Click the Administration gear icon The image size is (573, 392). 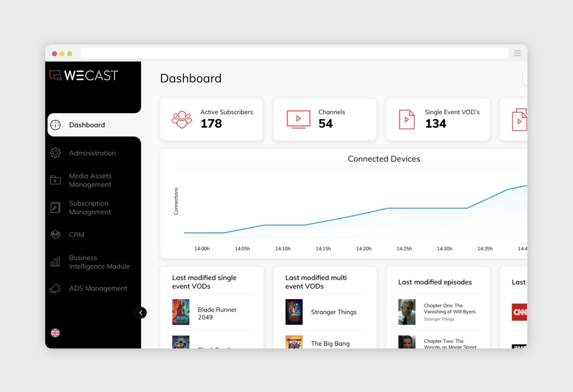tap(55, 153)
